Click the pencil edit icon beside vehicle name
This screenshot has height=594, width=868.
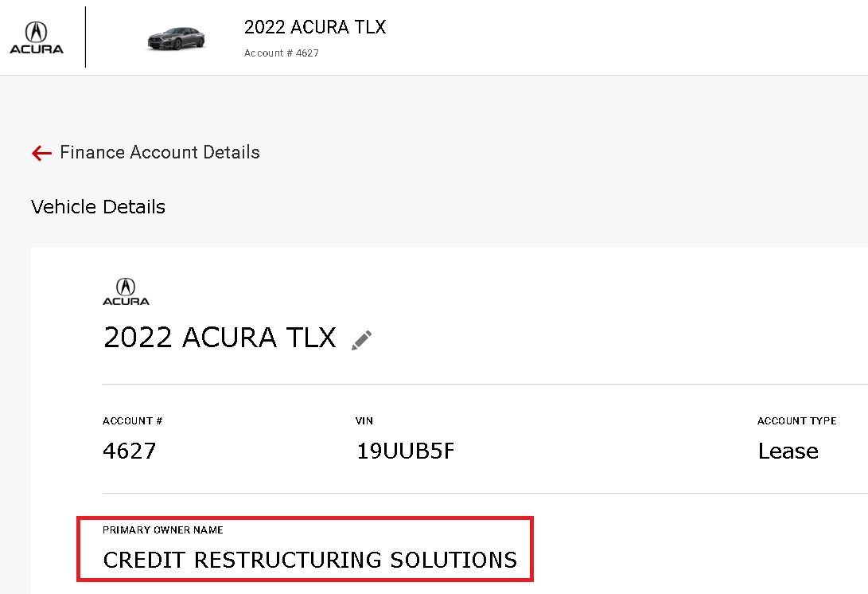click(x=362, y=340)
